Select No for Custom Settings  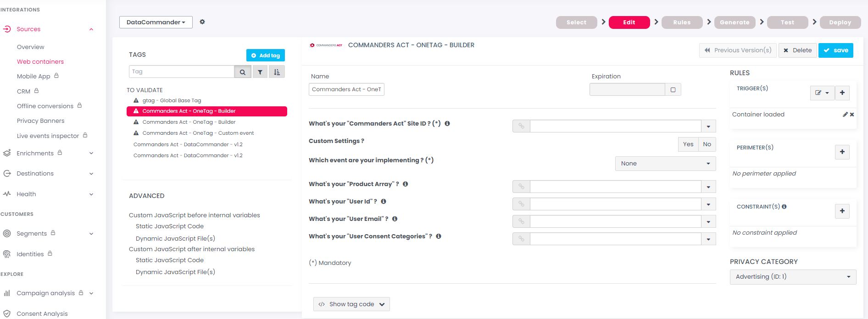(x=707, y=144)
